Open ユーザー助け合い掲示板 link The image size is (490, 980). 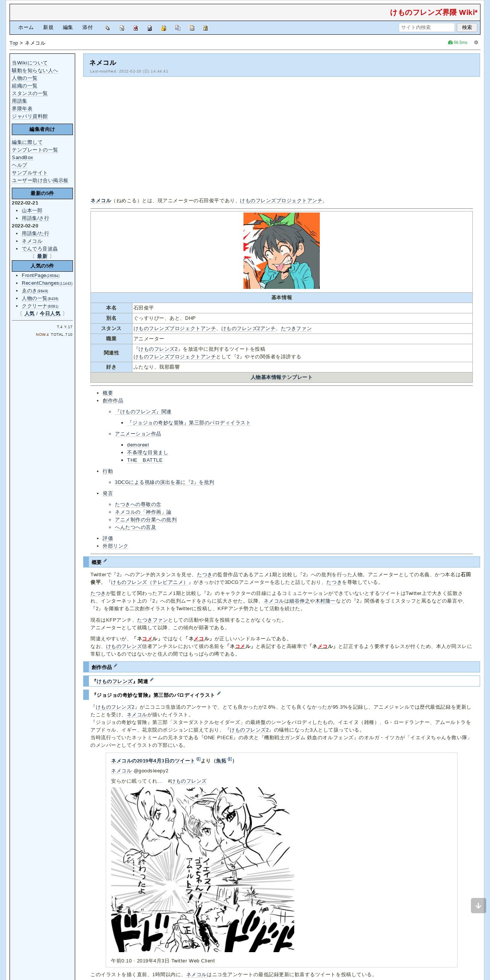coord(40,181)
